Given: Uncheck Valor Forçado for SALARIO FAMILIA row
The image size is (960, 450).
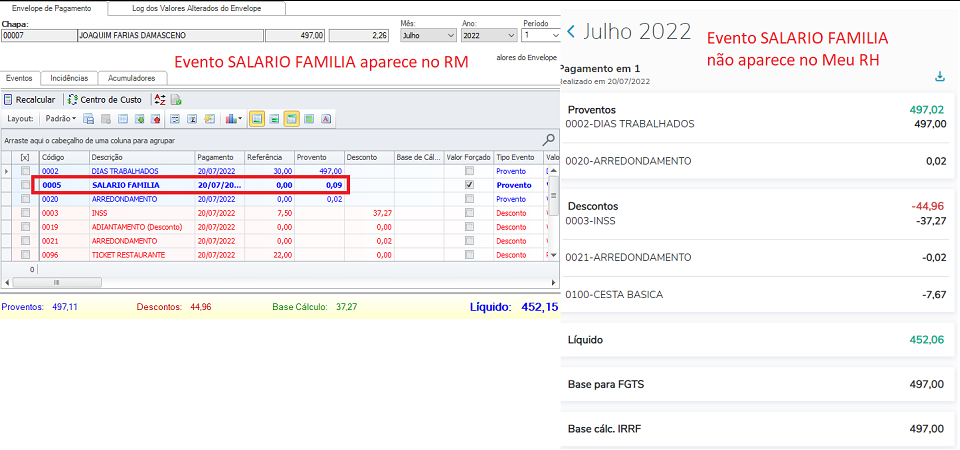Looking at the screenshot, I should coord(469,185).
